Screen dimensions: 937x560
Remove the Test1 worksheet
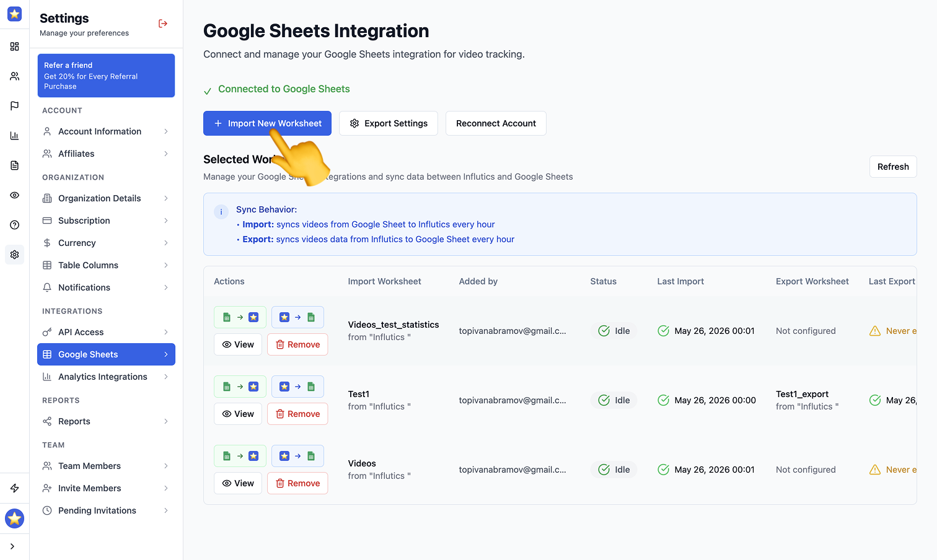pyautogui.click(x=297, y=414)
